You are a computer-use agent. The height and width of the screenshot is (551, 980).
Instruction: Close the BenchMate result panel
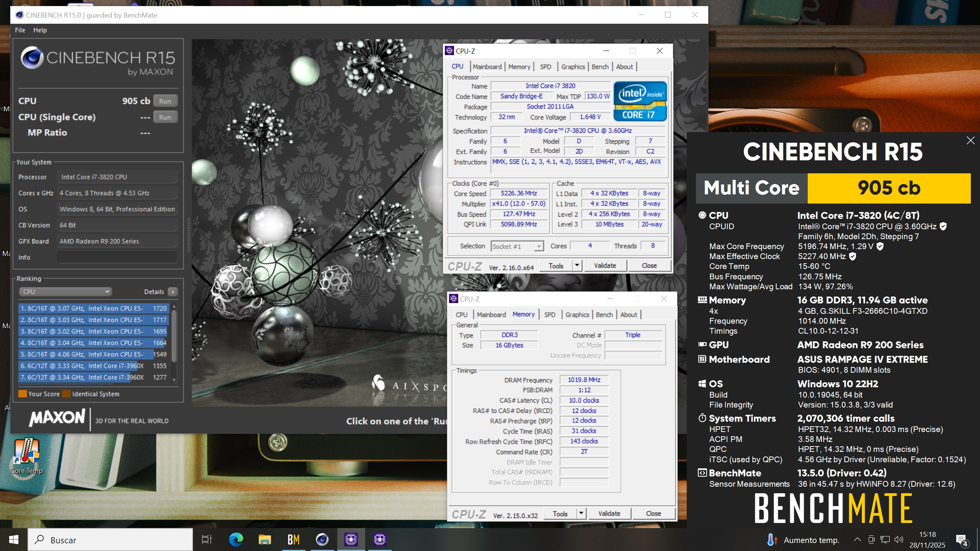coord(970,140)
